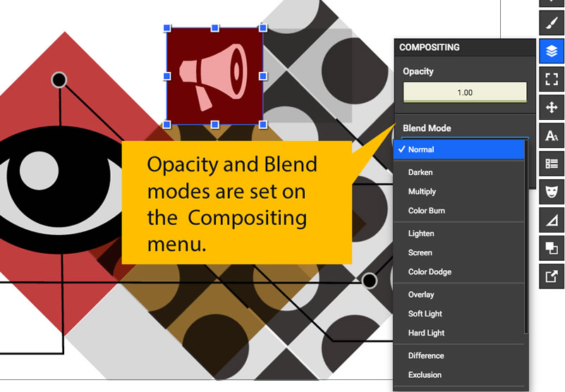Click the megaphone icon object on canvas
Image resolution: width=565 pixels, height=392 pixels.
(x=214, y=77)
